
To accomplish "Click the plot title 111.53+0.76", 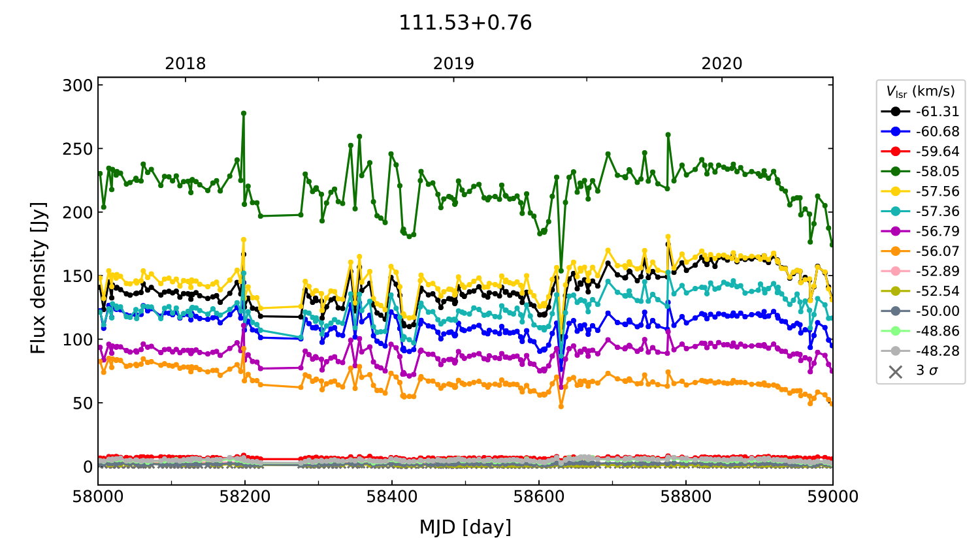I will click(x=465, y=23).
